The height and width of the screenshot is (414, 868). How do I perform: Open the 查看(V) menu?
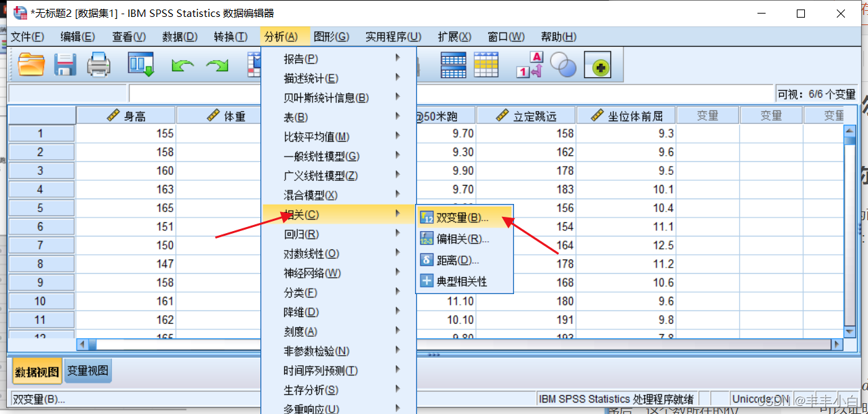(x=129, y=37)
